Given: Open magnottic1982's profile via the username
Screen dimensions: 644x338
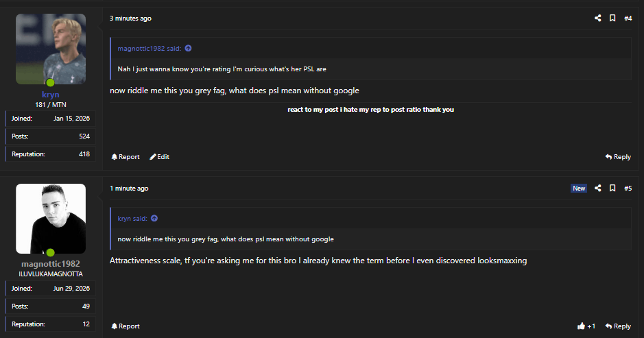Looking at the screenshot, I should point(51,264).
